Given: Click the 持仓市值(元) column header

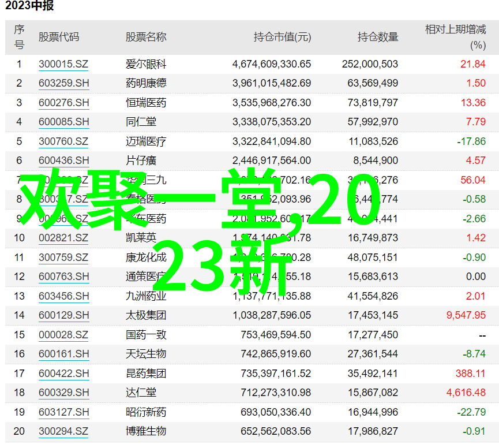Looking at the screenshot, I should point(282,37).
